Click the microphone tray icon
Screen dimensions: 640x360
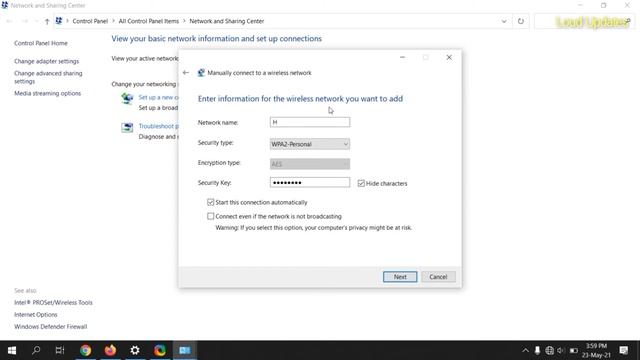coord(537,350)
